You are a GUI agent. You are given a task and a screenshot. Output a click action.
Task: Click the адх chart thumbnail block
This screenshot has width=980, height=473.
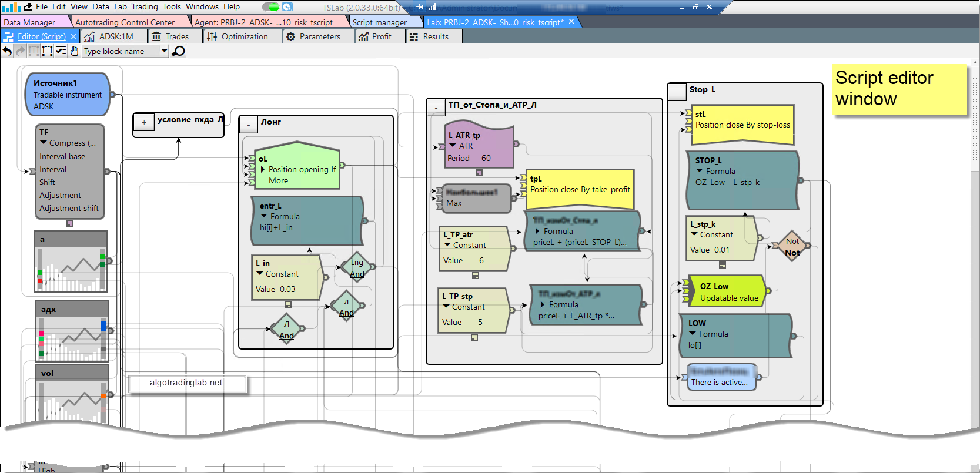(x=71, y=330)
